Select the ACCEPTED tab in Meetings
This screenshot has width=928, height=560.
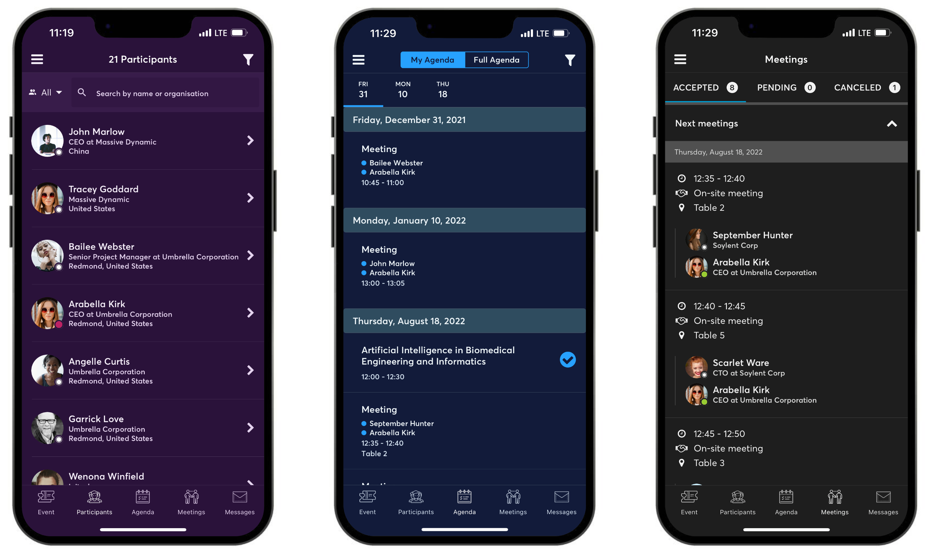point(704,87)
